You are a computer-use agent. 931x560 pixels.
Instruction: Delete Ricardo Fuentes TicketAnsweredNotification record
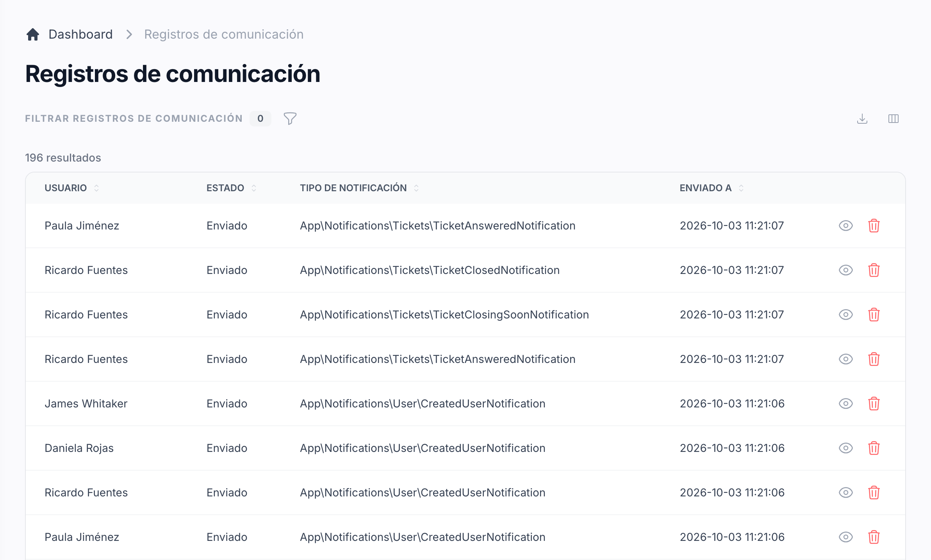[x=874, y=359]
